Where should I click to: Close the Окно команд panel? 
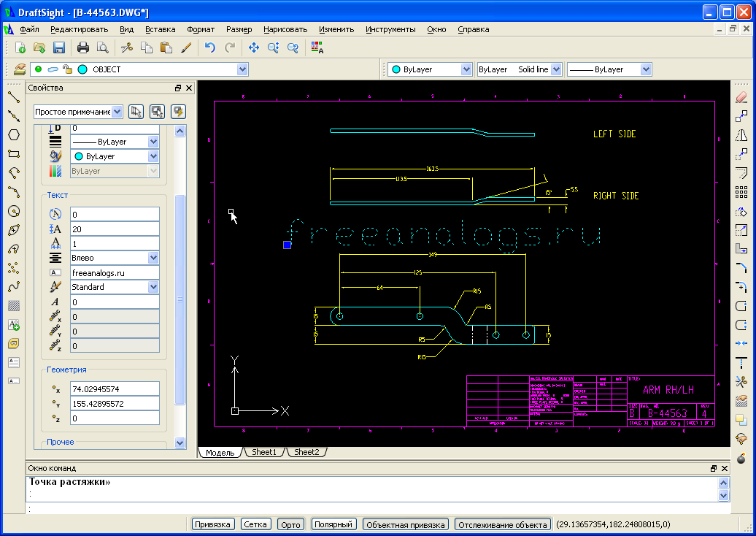725,469
